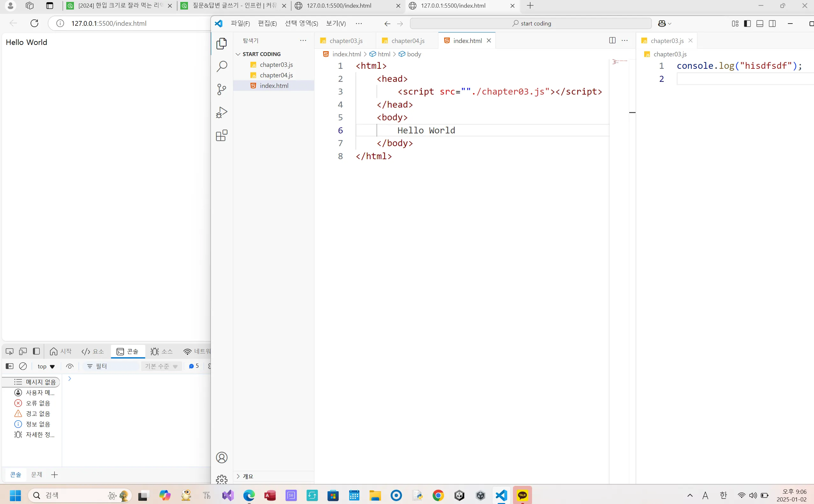Show more VS Code menu items
The width and height of the screenshot is (814, 504).
point(358,23)
